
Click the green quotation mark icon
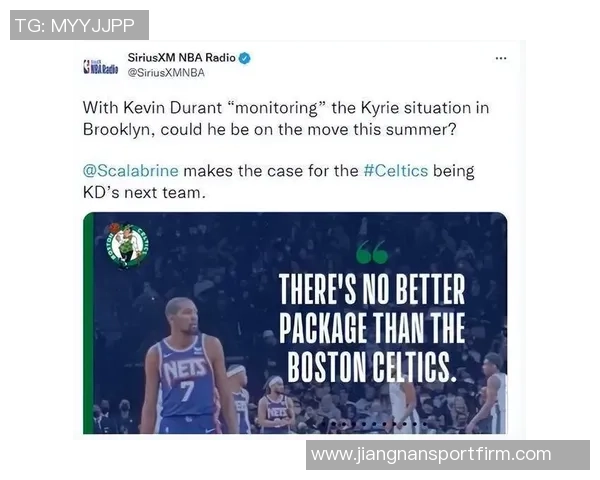point(372,252)
